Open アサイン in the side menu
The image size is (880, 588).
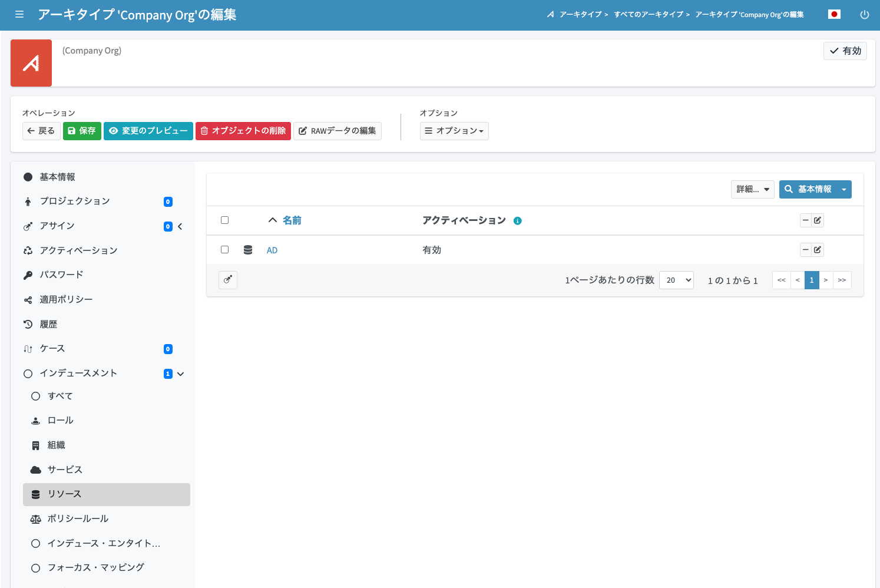(x=106, y=226)
